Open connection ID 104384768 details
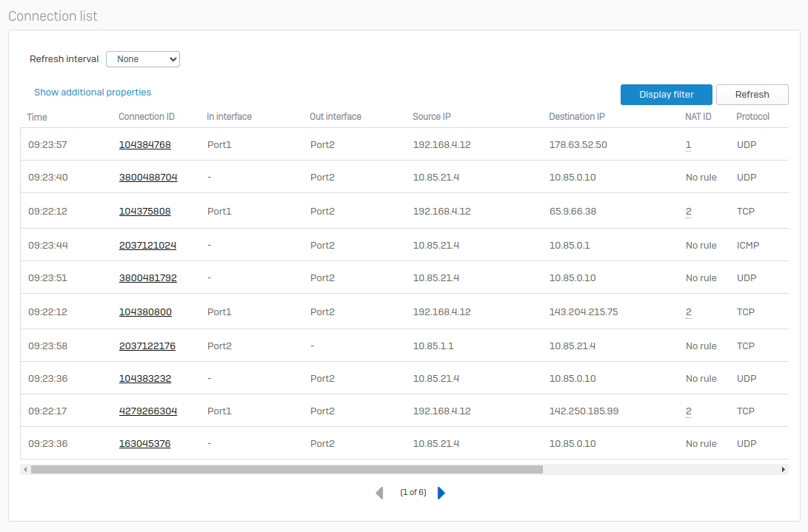This screenshot has width=808, height=532. point(145,144)
